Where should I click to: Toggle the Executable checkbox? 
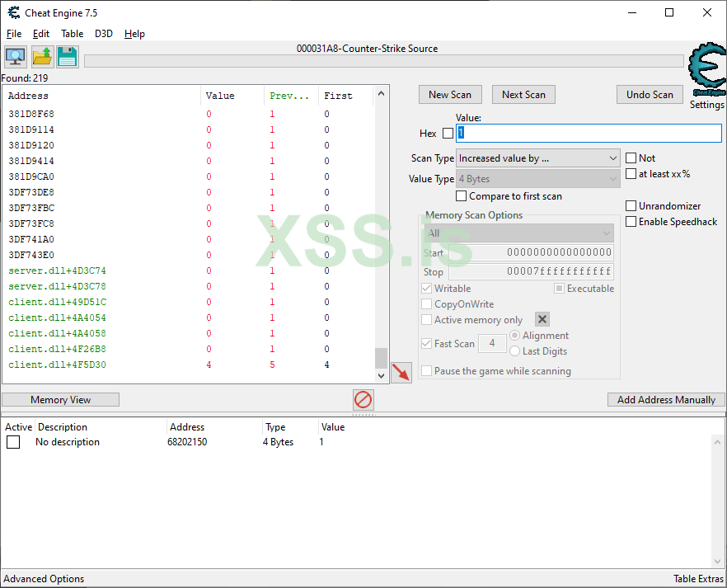point(559,289)
